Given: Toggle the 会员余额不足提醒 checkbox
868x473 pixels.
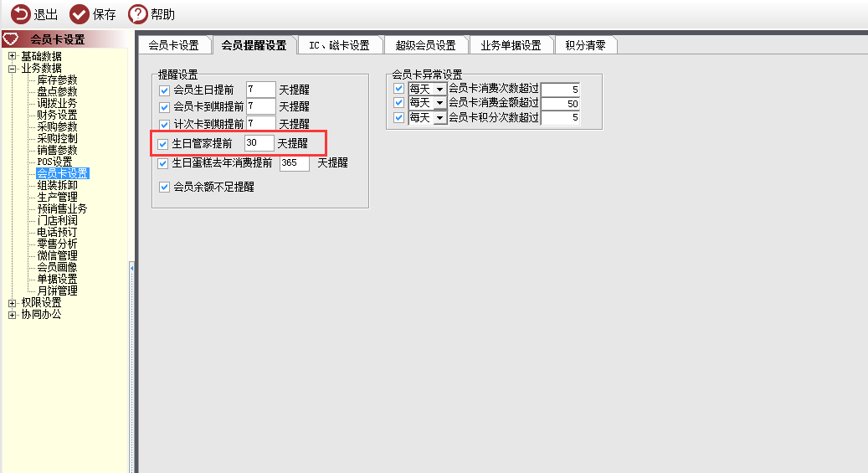Looking at the screenshot, I should [x=164, y=188].
